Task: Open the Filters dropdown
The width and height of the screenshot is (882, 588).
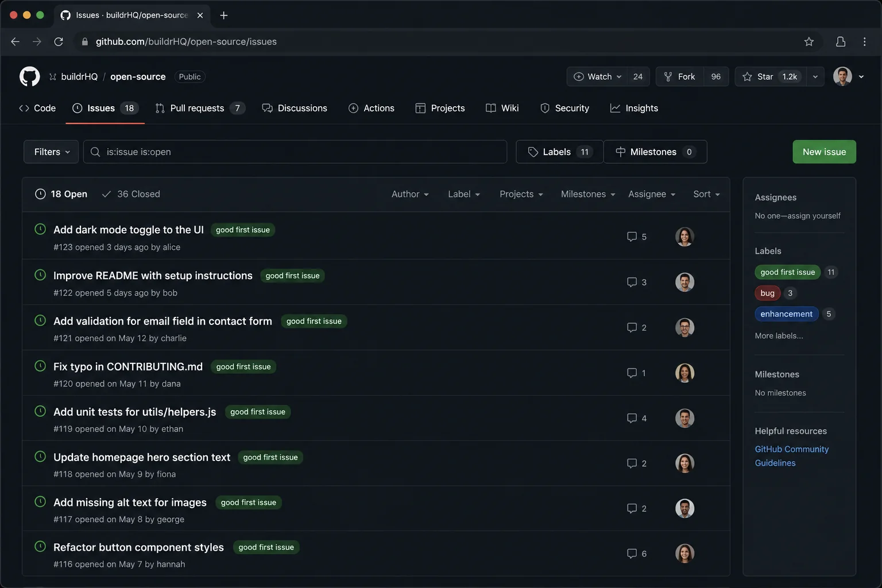Action: pyautogui.click(x=51, y=152)
